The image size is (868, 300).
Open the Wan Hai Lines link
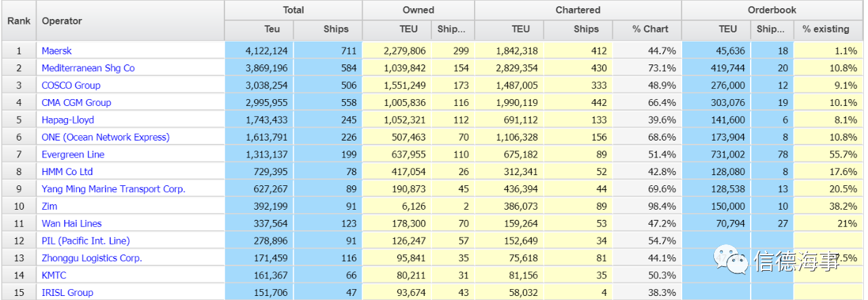point(73,223)
